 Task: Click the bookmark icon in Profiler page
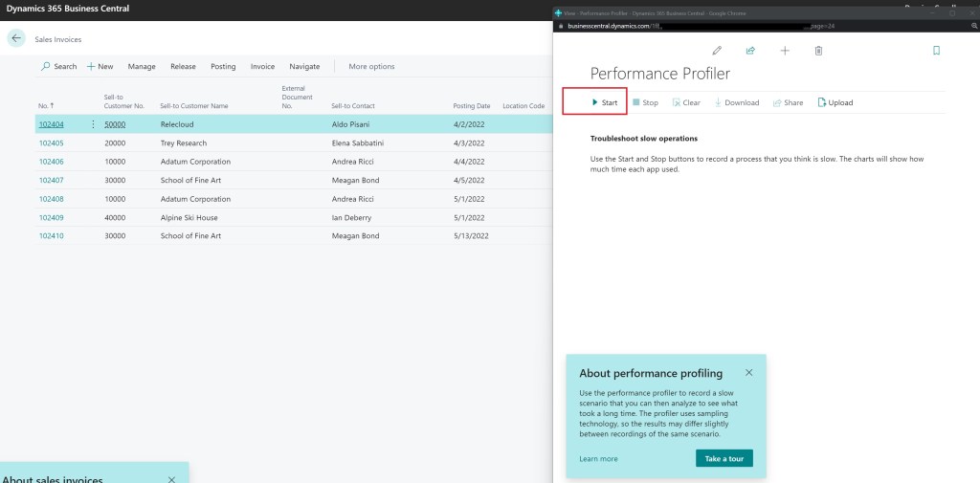935,51
